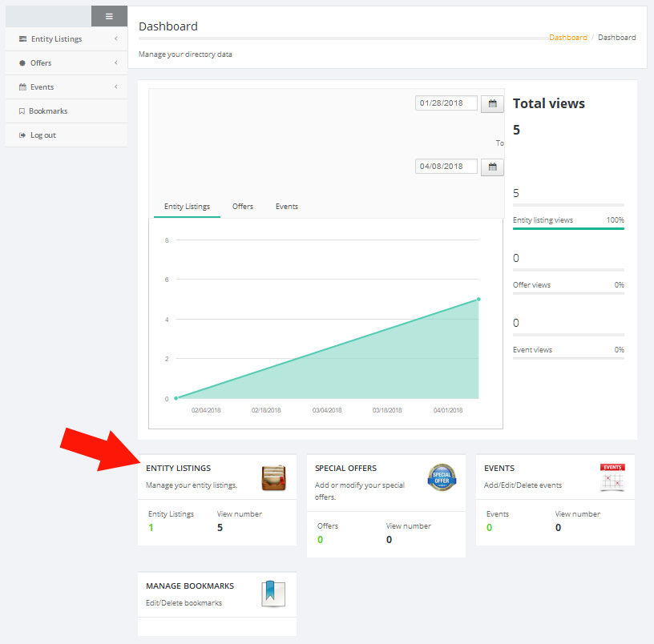The height and width of the screenshot is (644, 654).
Task: Expand the Entity Listings sidebar chevron
Action: (x=116, y=38)
